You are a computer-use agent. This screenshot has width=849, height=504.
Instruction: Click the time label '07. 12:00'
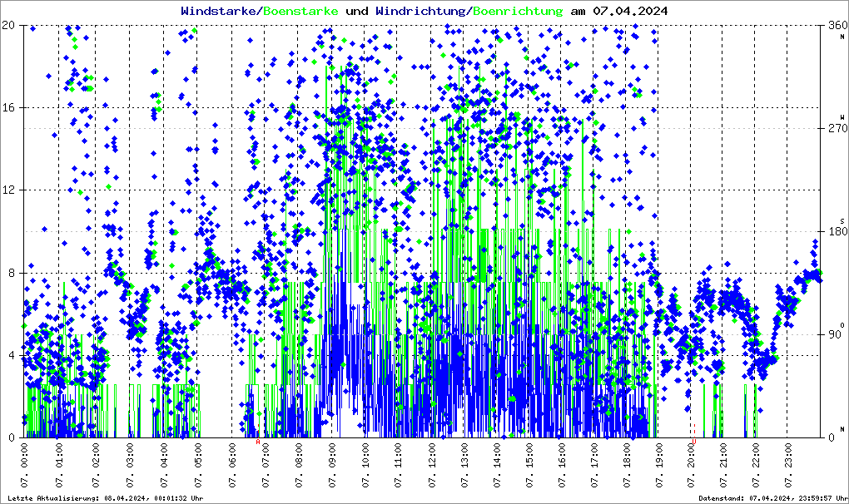click(431, 466)
